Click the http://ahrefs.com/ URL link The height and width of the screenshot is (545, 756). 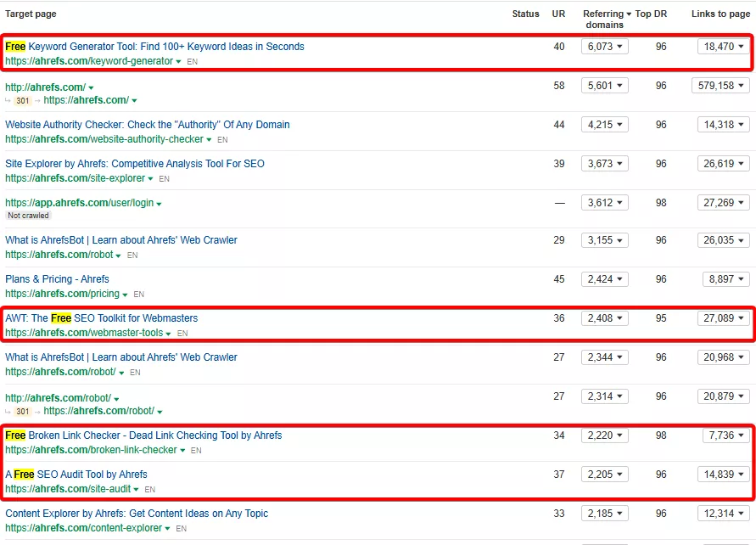(x=45, y=87)
